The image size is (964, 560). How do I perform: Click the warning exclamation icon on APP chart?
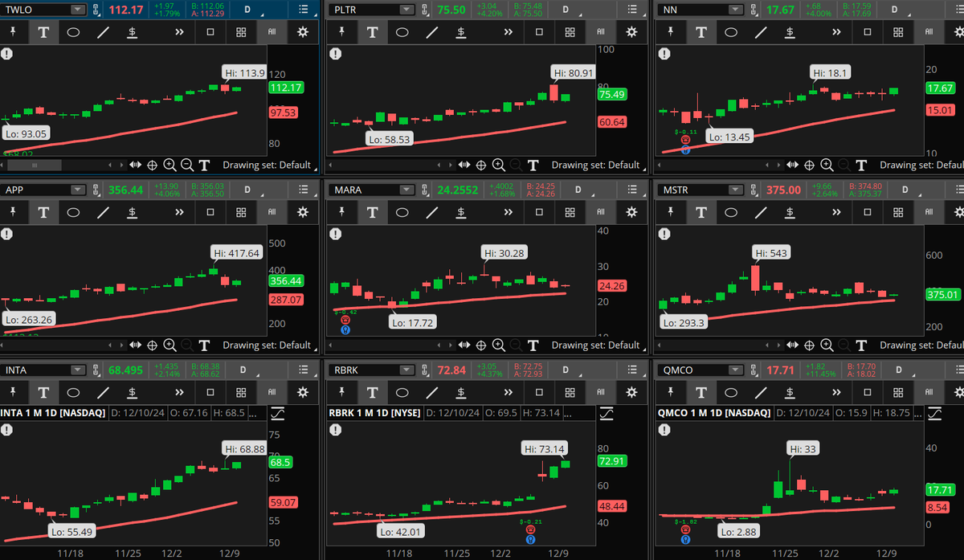click(7, 235)
